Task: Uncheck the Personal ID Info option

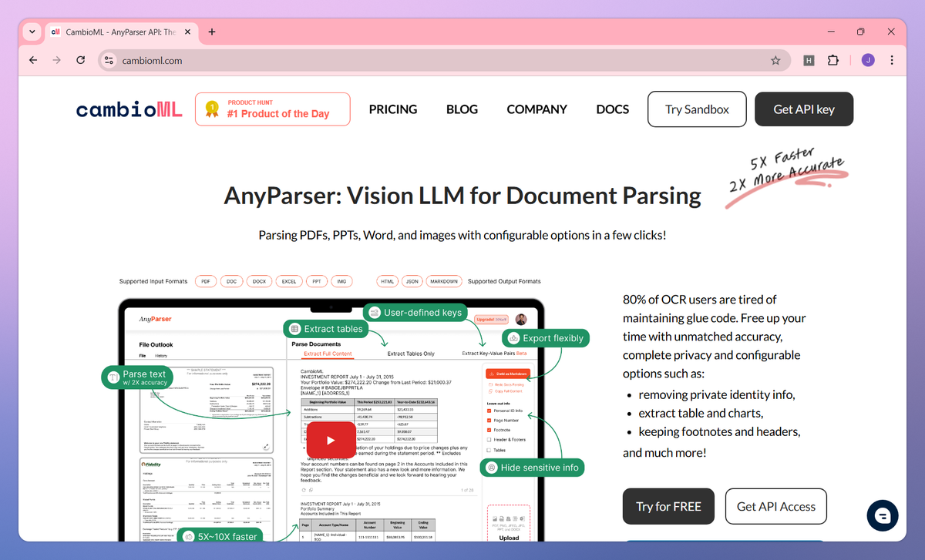Action: pyautogui.click(x=488, y=411)
